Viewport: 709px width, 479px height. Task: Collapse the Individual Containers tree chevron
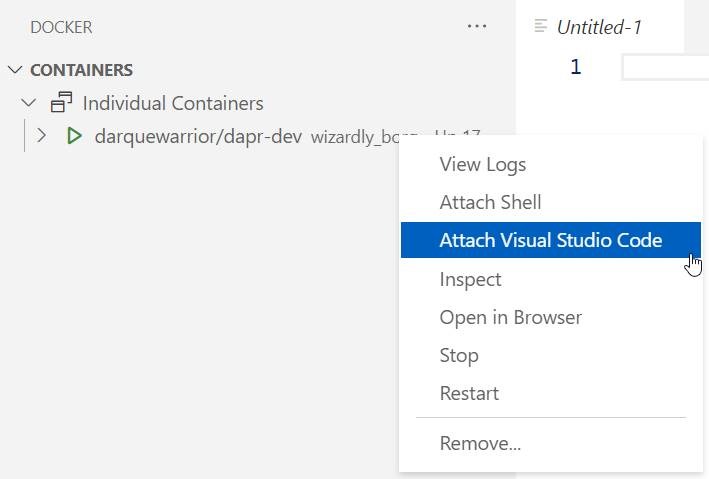(x=29, y=103)
